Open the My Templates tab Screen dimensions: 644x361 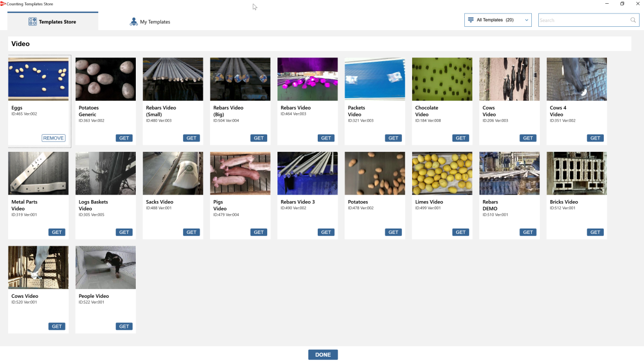pos(150,22)
